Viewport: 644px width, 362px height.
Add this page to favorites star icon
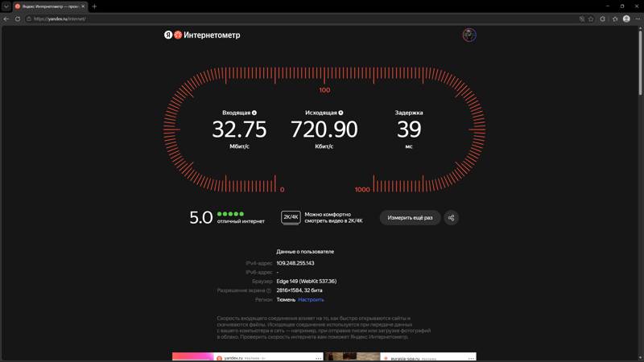591,19
